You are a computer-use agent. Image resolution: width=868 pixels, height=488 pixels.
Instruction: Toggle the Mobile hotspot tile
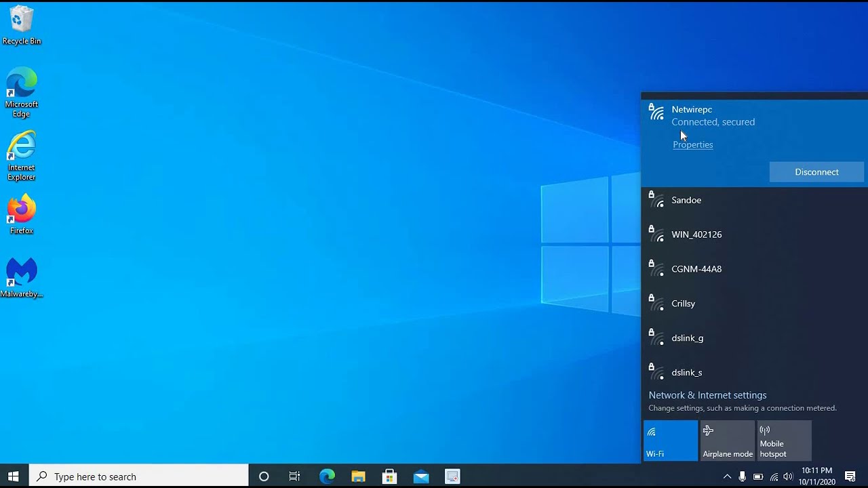pyautogui.click(x=785, y=441)
